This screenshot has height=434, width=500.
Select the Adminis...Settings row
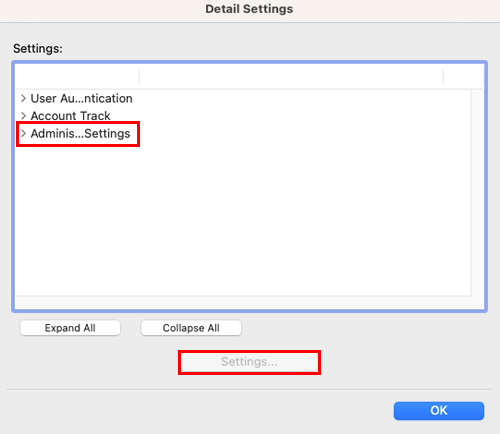click(243, 133)
